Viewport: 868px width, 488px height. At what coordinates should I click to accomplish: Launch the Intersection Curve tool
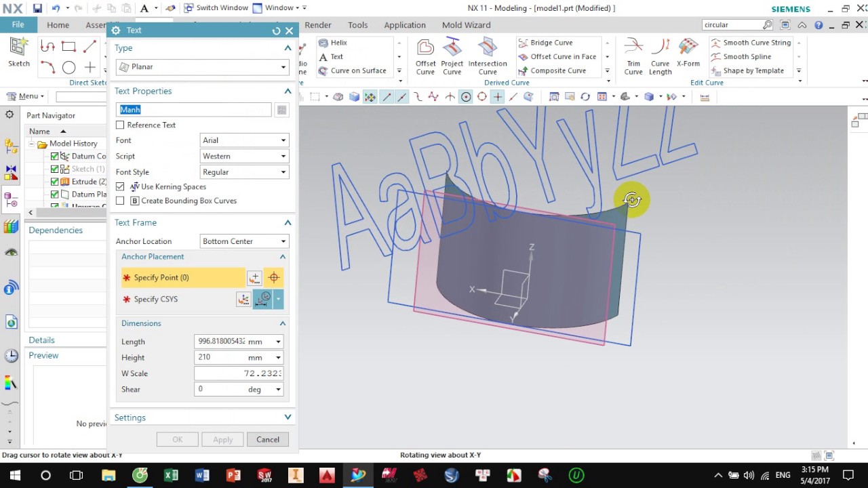click(487, 56)
